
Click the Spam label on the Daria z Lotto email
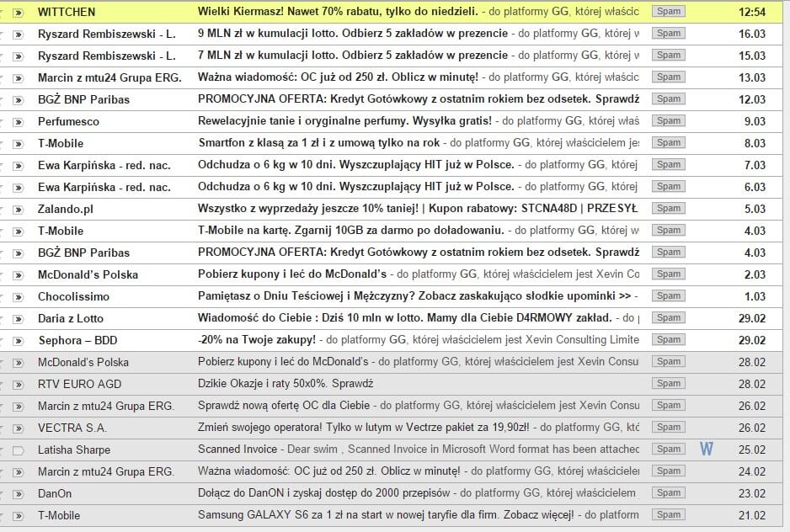pyautogui.click(x=669, y=317)
